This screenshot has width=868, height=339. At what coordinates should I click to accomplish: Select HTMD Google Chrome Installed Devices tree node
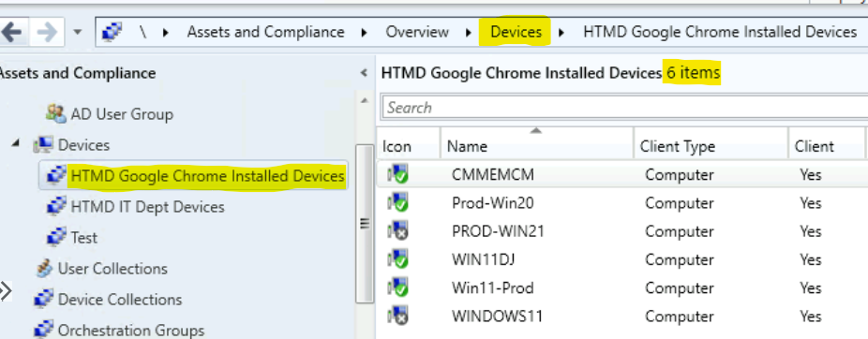click(207, 176)
